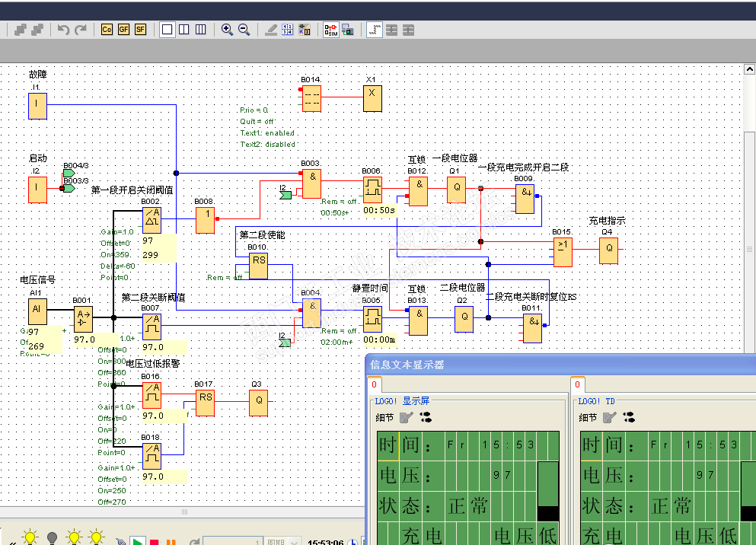
Task: Select the two-window split view layout
Action: [184, 30]
